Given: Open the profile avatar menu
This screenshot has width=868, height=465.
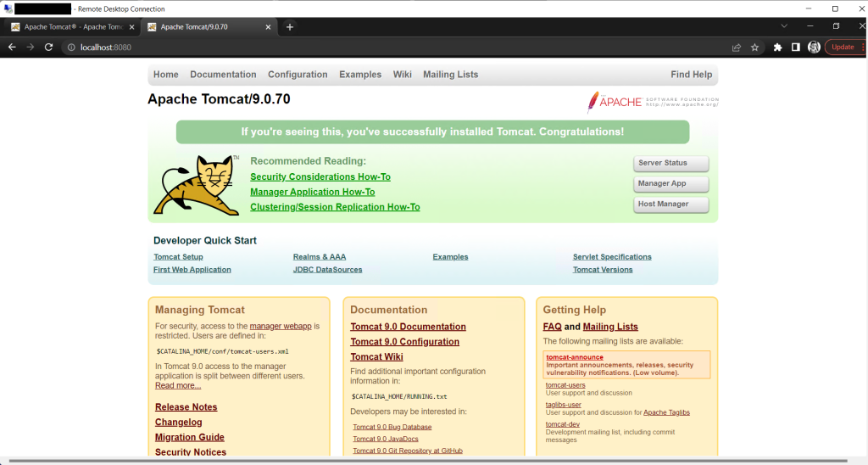Looking at the screenshot, I should point(814,48).
